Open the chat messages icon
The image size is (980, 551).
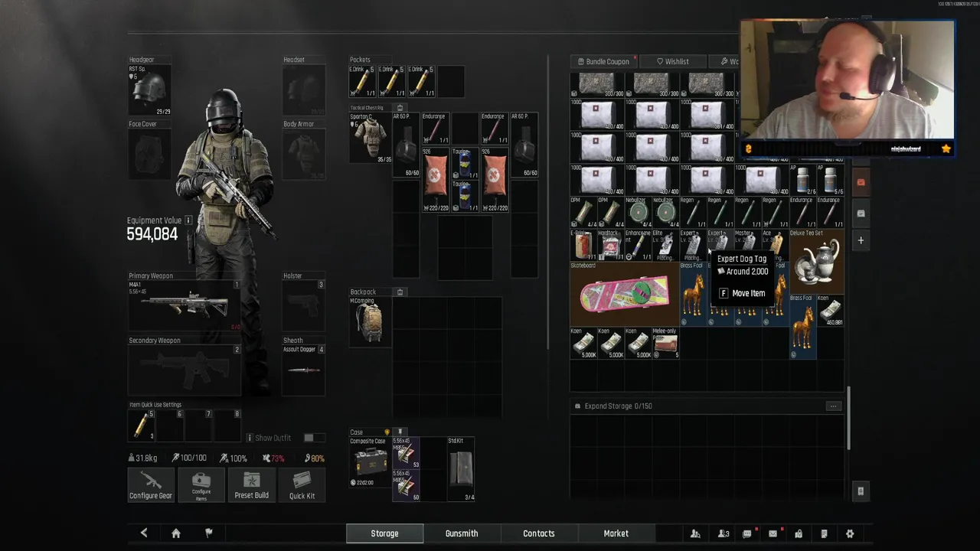coord(747,533)
